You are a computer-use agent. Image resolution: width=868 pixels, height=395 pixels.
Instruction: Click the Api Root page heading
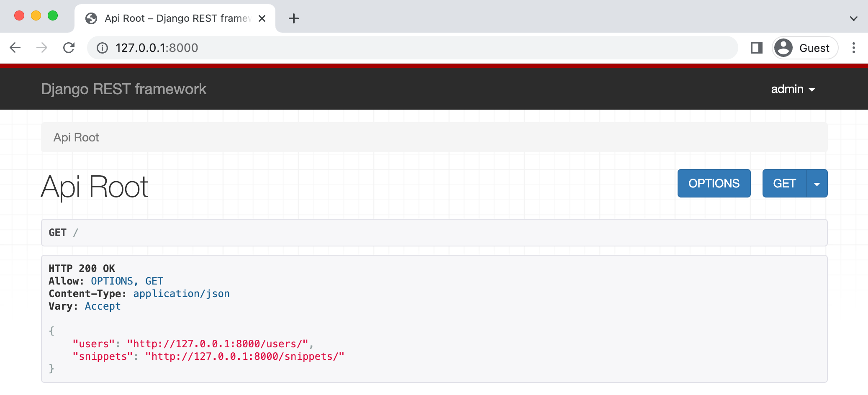coord(95,187)
